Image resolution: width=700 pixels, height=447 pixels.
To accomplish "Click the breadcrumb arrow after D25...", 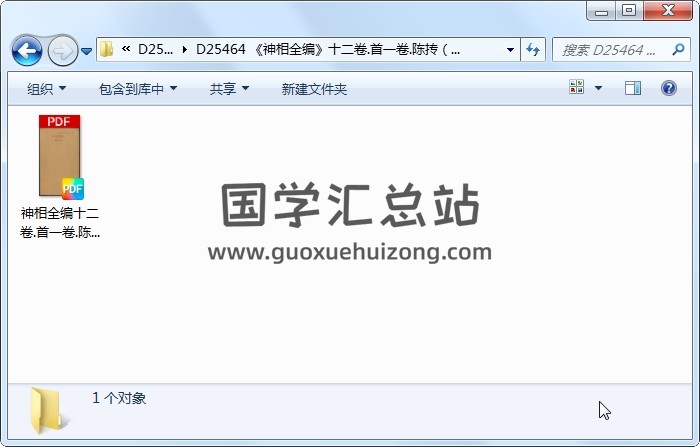I will click(x=184, y=50).
